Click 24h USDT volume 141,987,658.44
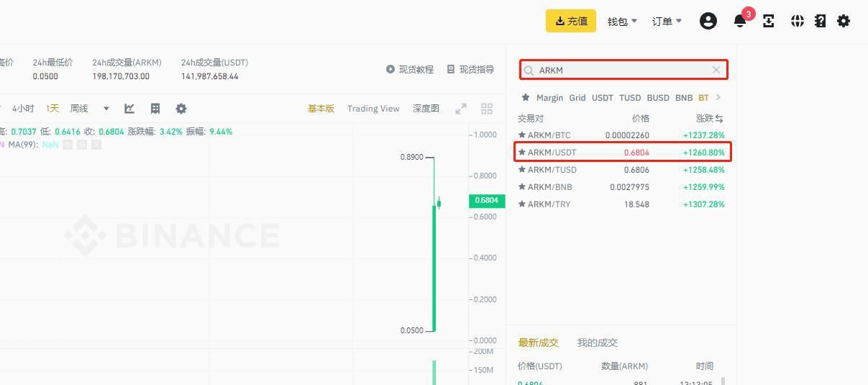 click(x=210, y=76)
